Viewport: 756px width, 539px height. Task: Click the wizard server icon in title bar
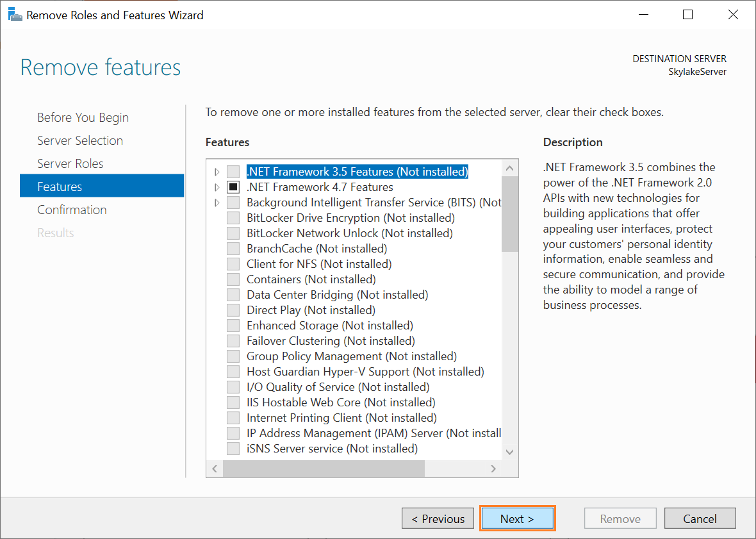[x=15, y=15]
